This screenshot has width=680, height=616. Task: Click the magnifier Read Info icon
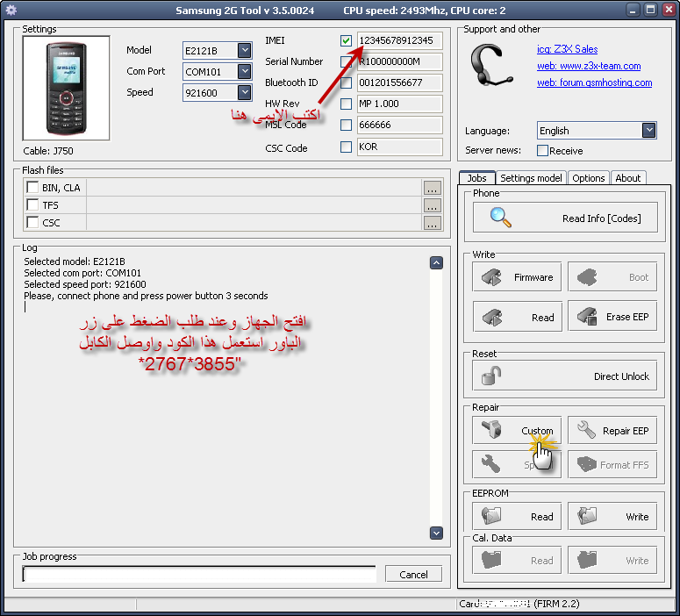tap(500, 218)
